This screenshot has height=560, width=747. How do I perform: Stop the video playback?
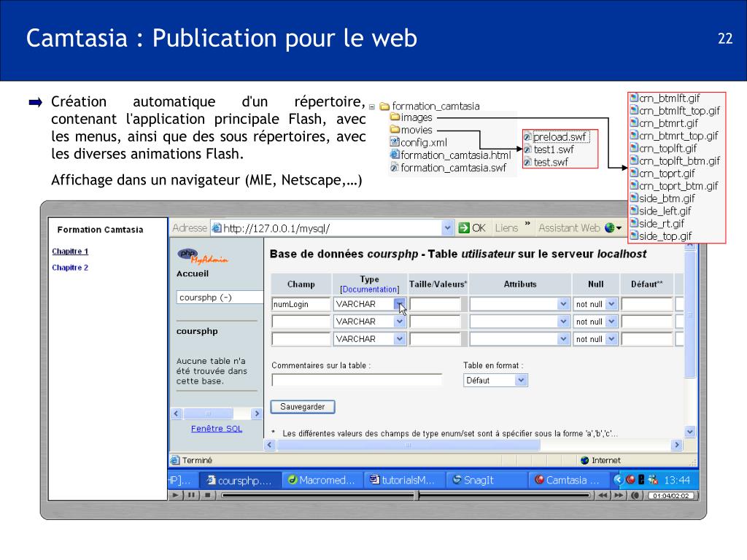click(207, 495)
